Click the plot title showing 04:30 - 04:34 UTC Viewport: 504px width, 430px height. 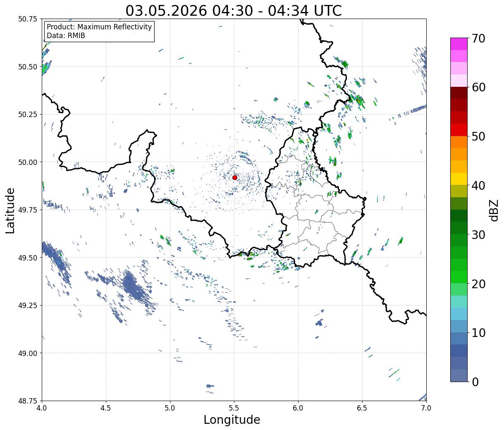tap(234, 11)
